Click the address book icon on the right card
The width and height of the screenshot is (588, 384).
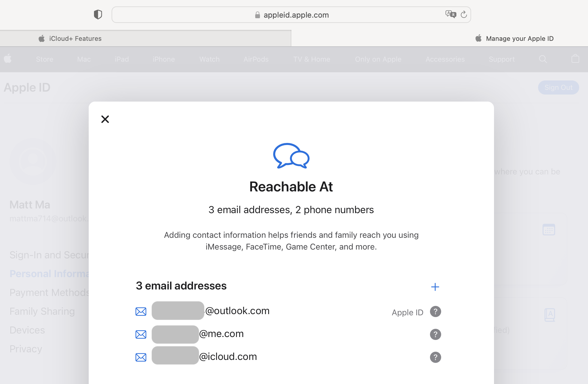[x=550, y=315]
